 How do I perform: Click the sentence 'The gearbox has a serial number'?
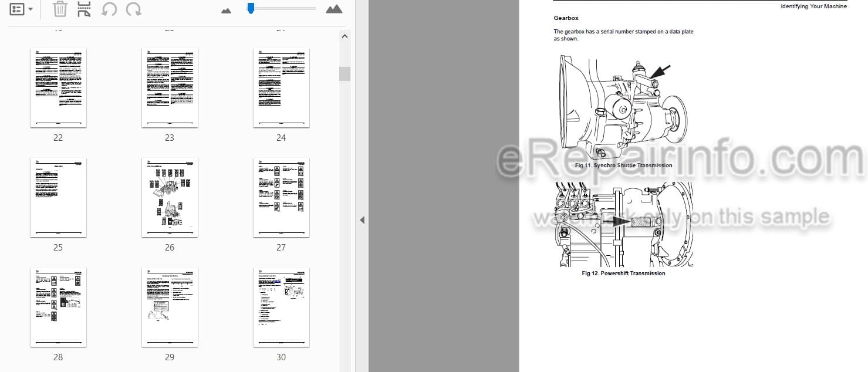[x=624, y=35]
